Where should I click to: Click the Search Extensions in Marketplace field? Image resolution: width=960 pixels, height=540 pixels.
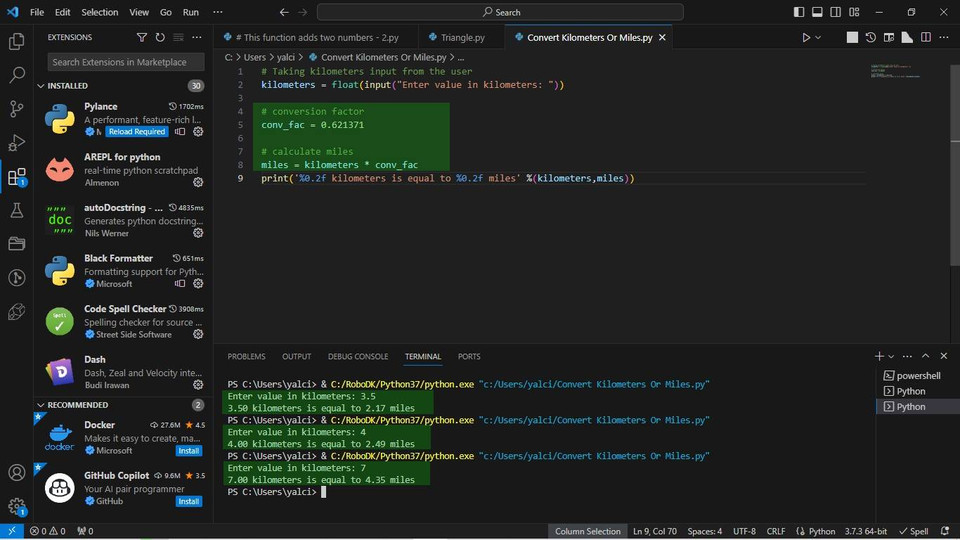(x=126, y=62)
